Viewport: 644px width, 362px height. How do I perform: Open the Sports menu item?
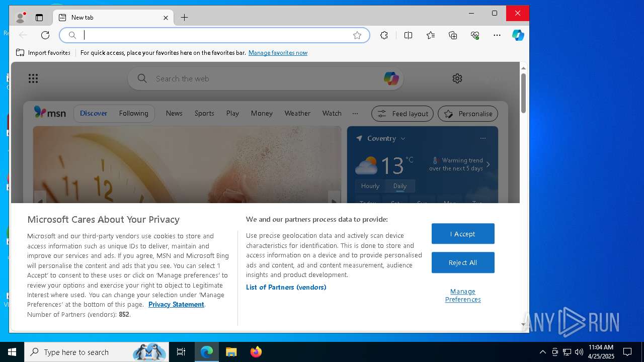pos(204,113)
